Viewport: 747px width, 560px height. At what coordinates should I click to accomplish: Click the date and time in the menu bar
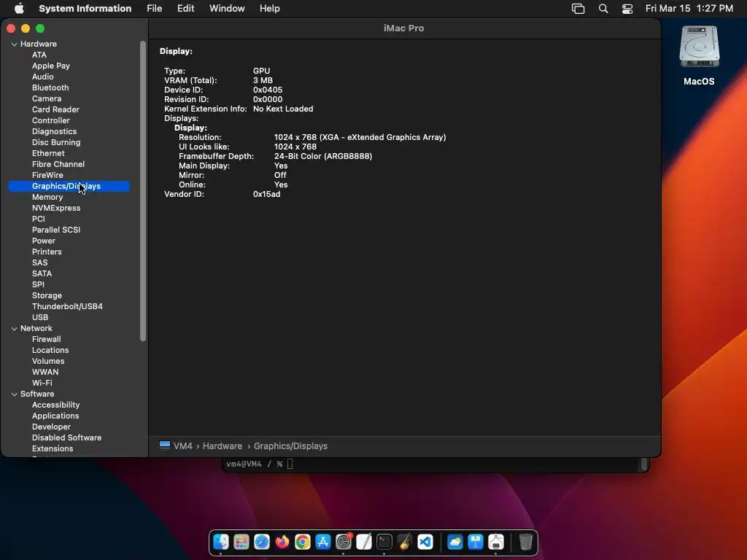click(689, 9)
